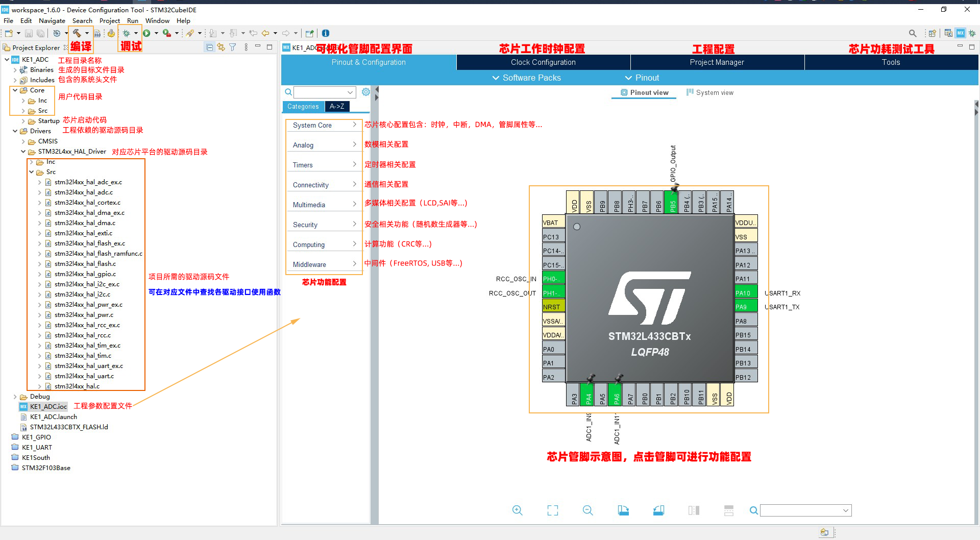Open the Project Explorer view menu dots
Screen dimensions: 980x540
(246, 47)
